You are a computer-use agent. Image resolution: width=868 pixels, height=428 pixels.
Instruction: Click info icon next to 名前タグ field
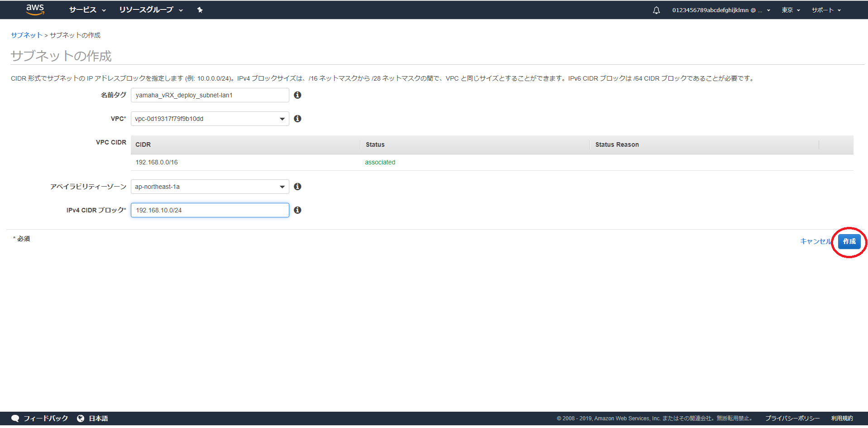(297, 95)
